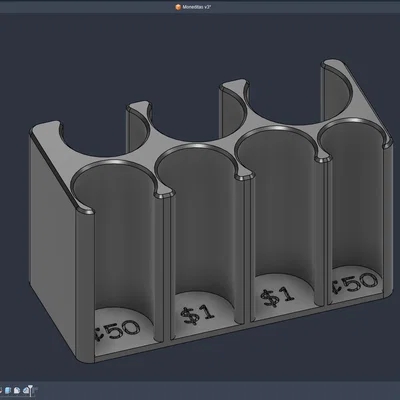The image size is (400, 400).
Task: Select the Moneditas v3 document tab
Action: coord(194,7)
